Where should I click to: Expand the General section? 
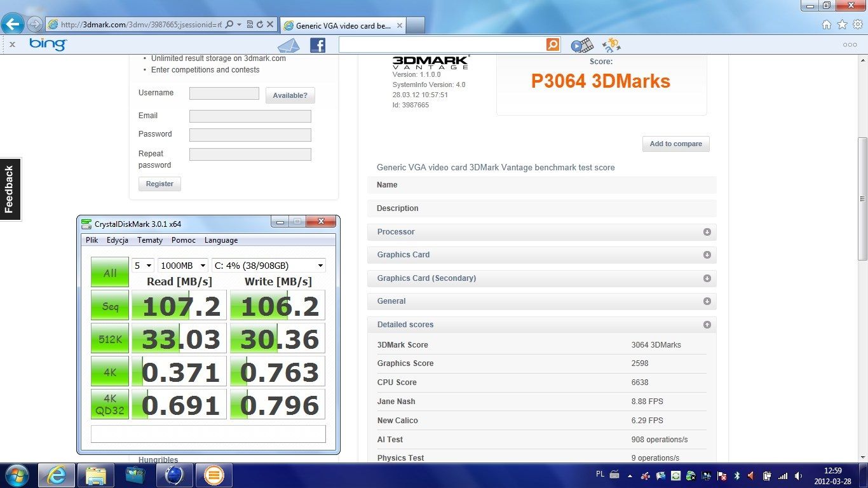pos(541,301)
